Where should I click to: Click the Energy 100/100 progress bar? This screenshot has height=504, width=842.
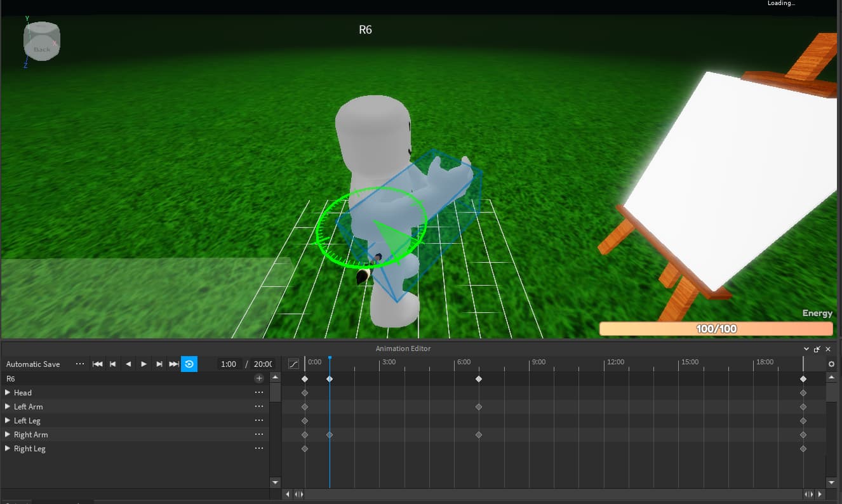pos(716,329)
